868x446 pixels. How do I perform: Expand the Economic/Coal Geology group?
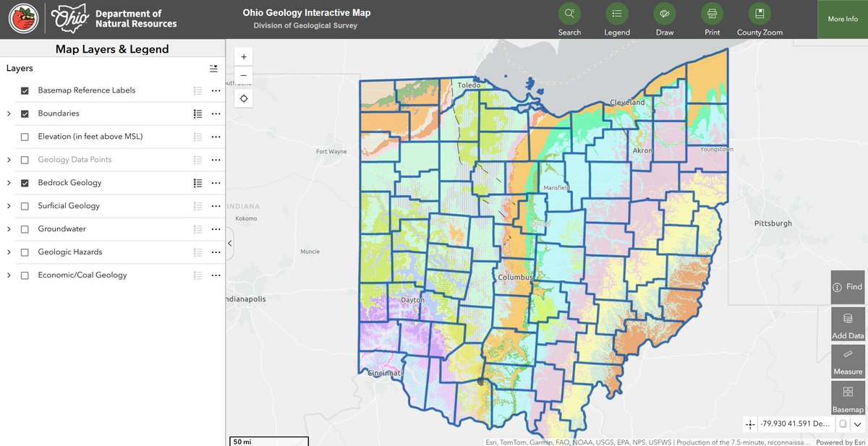point(9,275)
